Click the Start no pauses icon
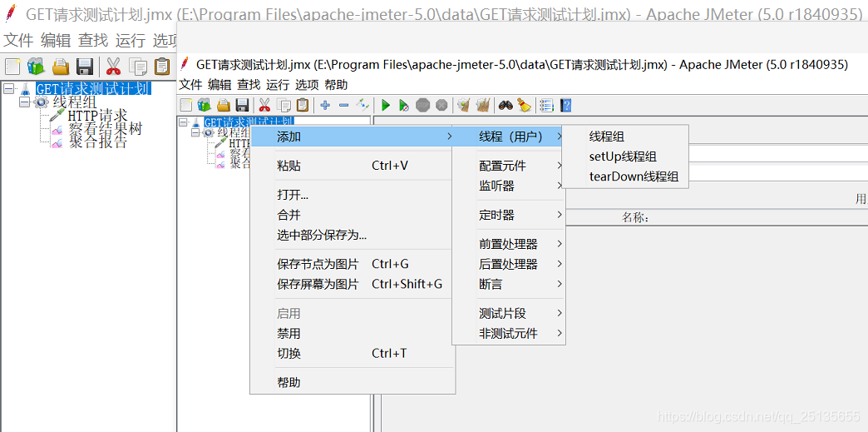The width and height of the screenshot is (868, 432). coord(404,105)
